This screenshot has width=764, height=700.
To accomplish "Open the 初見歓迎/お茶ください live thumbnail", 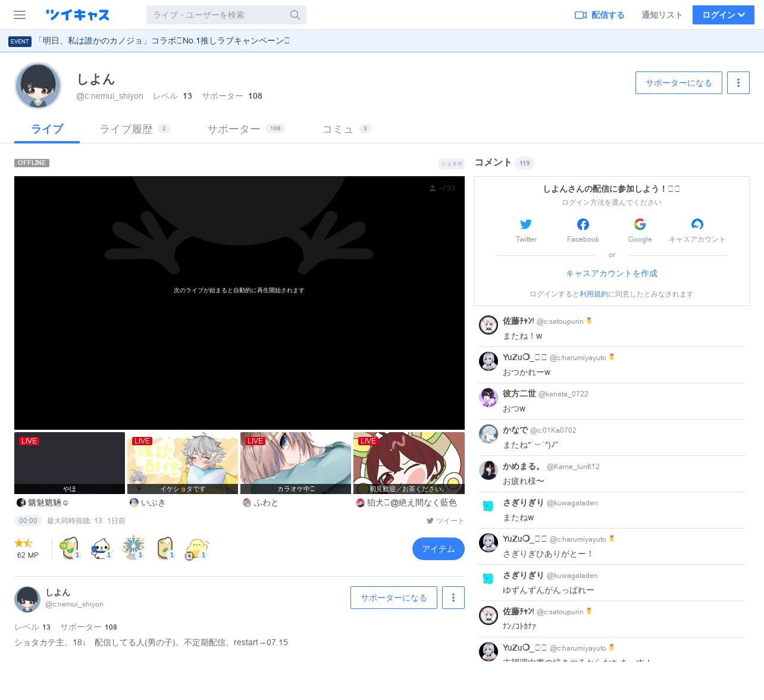I will tap(409, 463).
